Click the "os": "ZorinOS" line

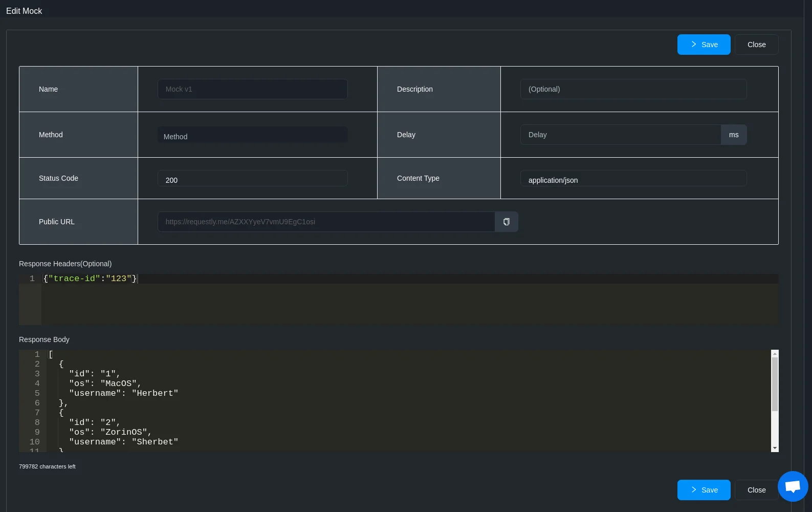(x=110, y=432)
